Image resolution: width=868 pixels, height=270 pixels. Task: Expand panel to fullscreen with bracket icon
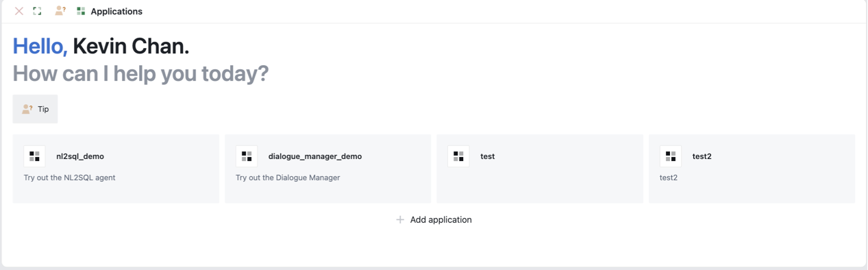coord(38,11)
